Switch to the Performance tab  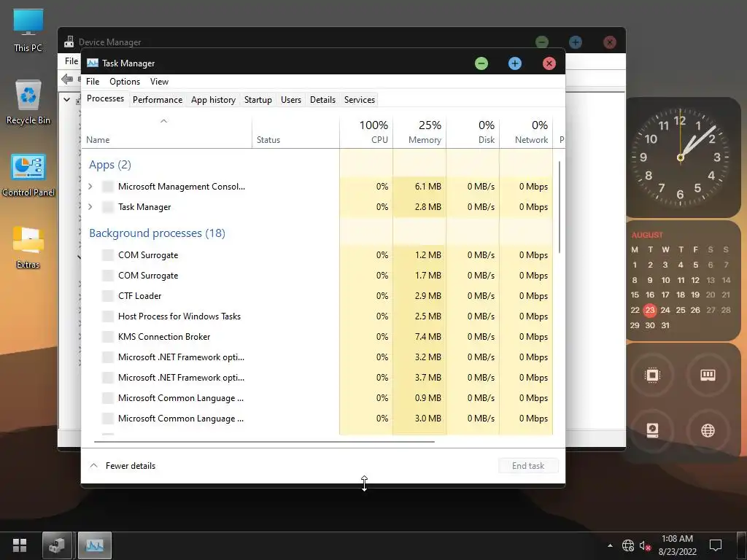158,99
